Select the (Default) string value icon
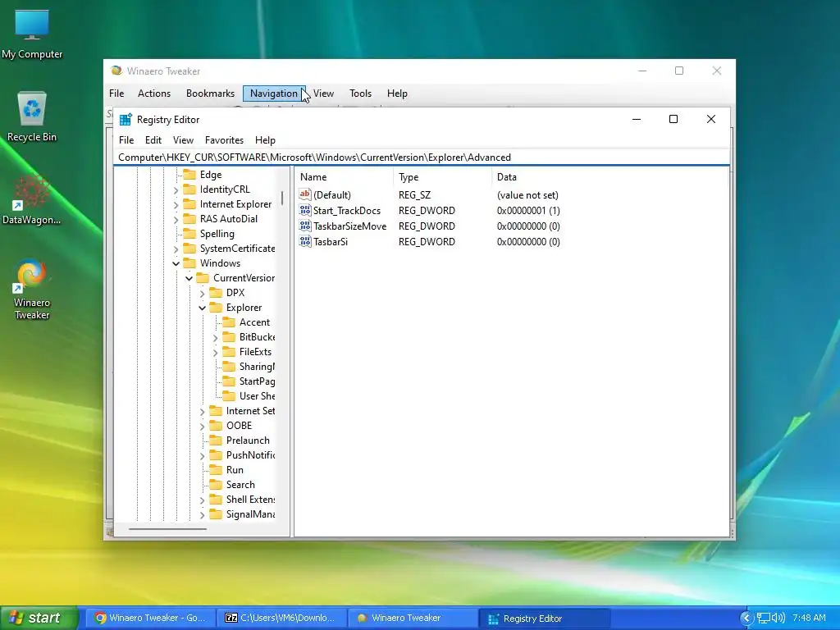Screen dimensions: 840x630 [305, 194]
